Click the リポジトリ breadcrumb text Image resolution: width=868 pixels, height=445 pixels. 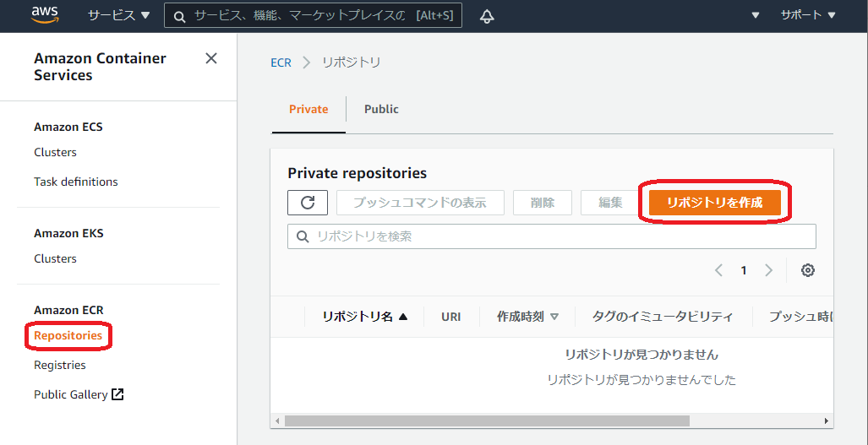(352, 62)
